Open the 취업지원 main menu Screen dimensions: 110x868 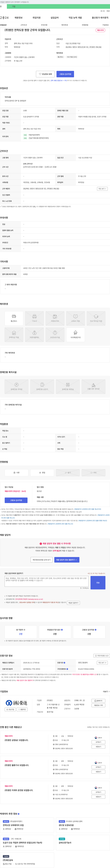click(x=36, y=18)
